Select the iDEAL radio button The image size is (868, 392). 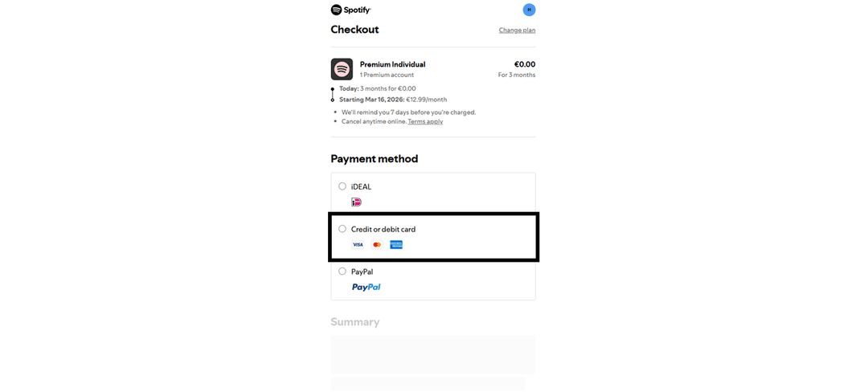[x=342, y=186]
